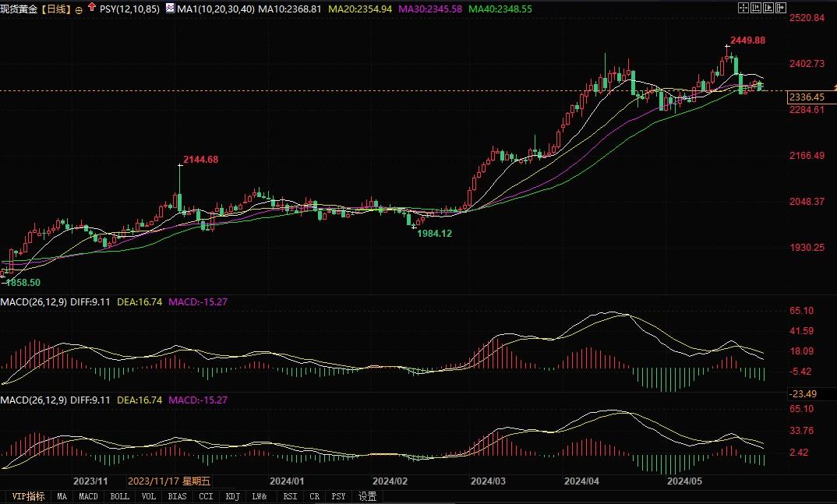This screenshot has width=837, height=504.
Task: Click the circled plus icon beside 日线
Action: (x=79, y=9)
